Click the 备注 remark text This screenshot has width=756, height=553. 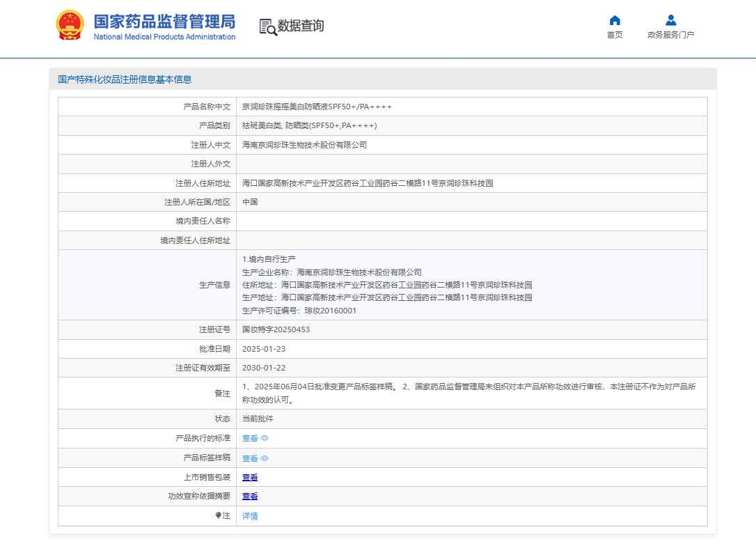tap(468, 394)
